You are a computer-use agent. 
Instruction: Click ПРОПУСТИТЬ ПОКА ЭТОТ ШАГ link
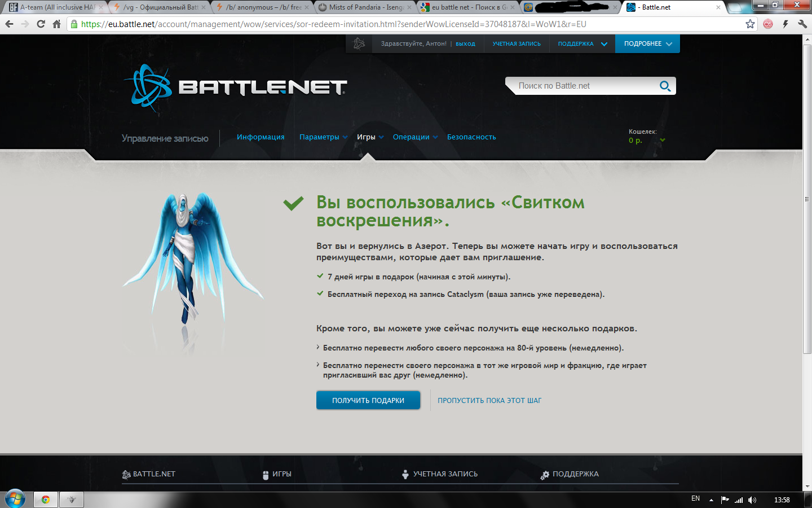click(x=489, y=401)
